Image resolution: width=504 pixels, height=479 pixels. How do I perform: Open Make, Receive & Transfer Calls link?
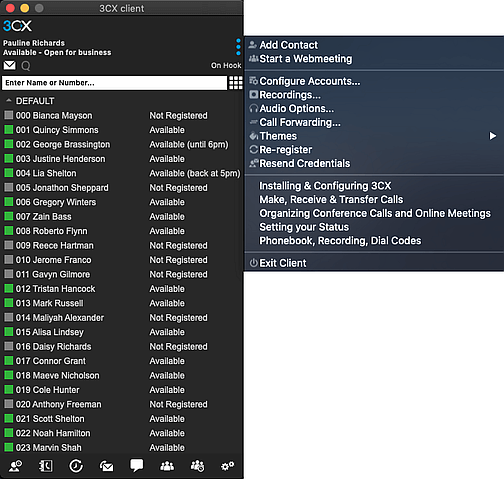[x=331, y=199]
